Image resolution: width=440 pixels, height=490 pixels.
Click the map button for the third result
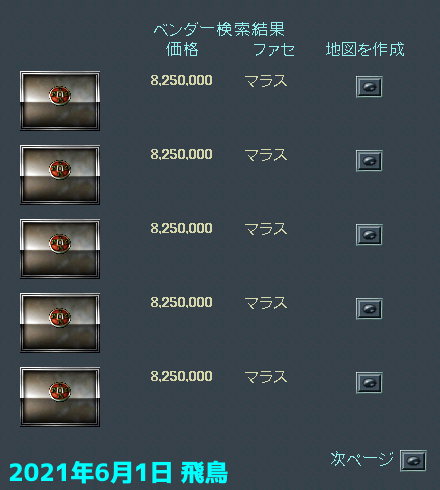369,235
